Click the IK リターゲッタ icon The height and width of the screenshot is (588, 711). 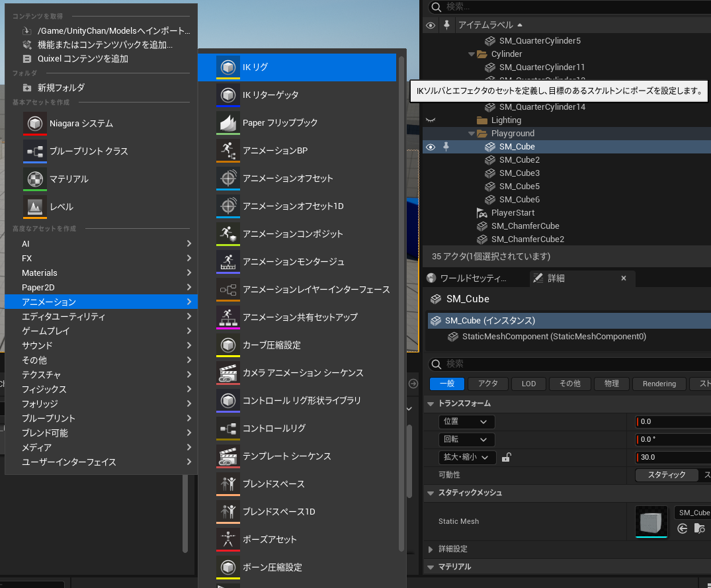228,95
